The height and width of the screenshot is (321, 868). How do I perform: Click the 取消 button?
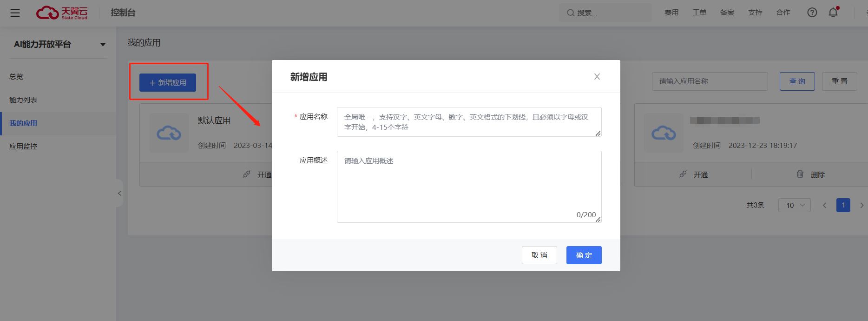[x=539, y=255]
